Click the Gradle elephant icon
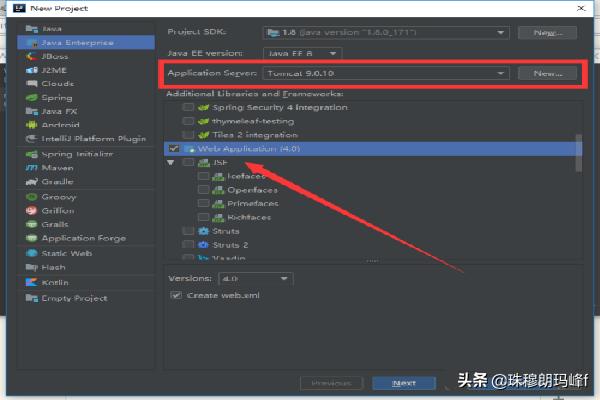The width and height of the screenshot is (600, 400). pos(32,181)
